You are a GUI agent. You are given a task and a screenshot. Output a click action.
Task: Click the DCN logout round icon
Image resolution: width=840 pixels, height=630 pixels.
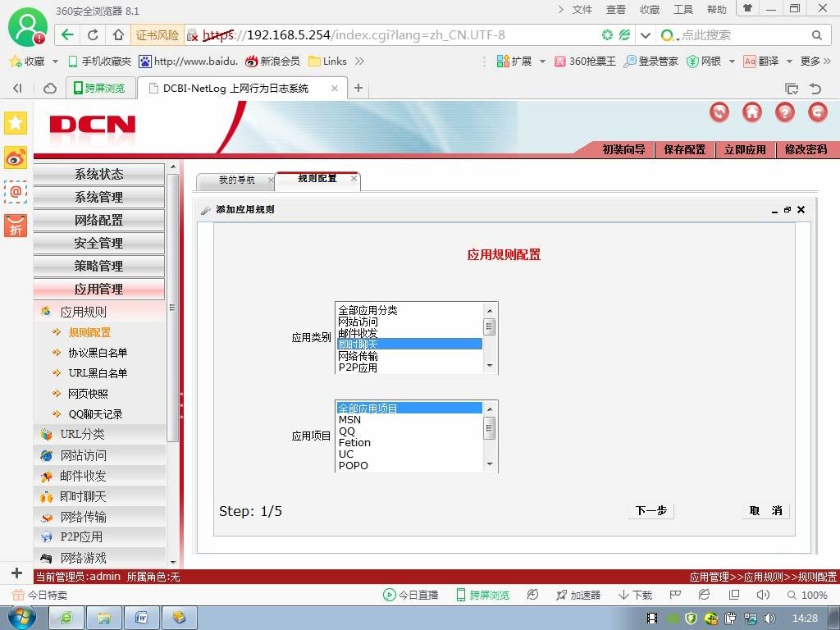tap(818, 112)
